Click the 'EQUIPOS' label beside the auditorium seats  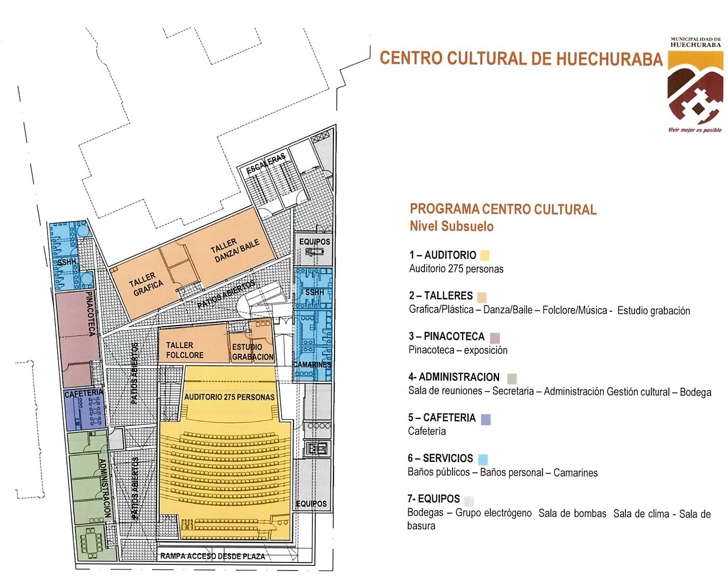311,504
